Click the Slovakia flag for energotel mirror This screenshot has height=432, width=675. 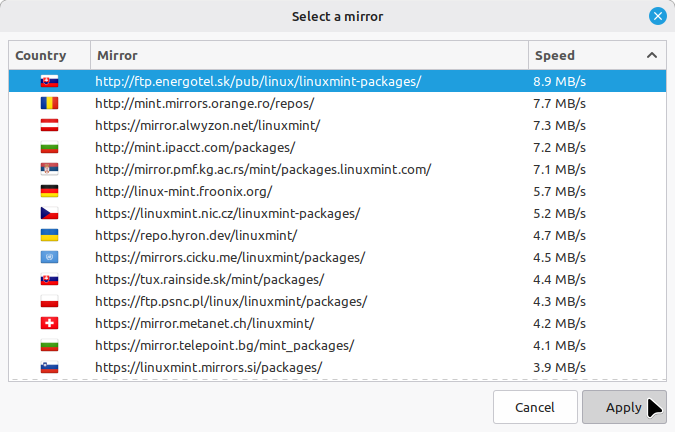[x=48, y=81]
